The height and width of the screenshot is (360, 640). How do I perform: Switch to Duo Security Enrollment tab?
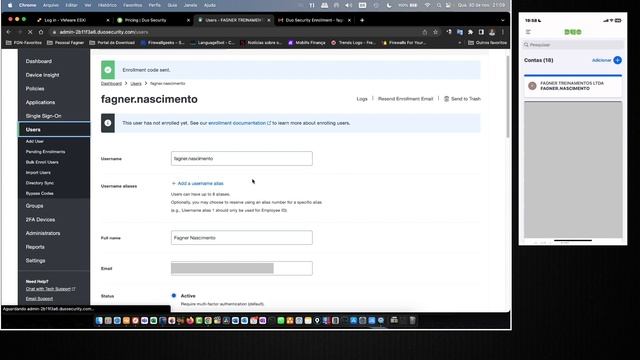[x=314, y=20]
